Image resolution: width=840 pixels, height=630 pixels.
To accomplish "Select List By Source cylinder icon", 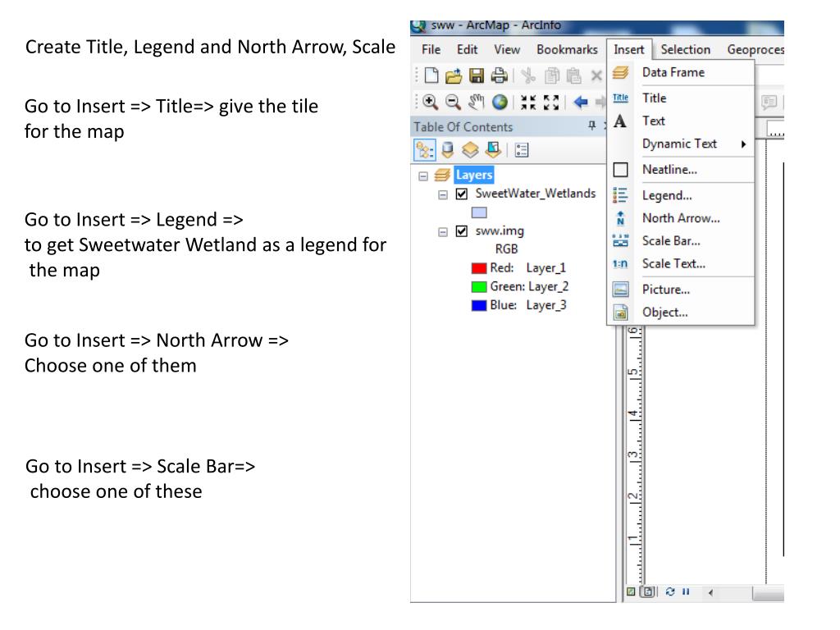I will click(x=448, y=150).
